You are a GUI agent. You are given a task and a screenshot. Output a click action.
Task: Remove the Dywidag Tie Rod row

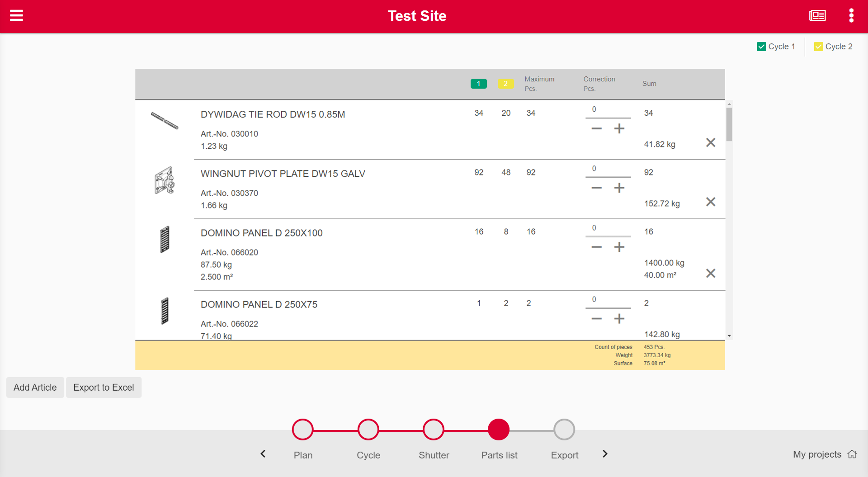pyautogui.click(x=710, y=143)
